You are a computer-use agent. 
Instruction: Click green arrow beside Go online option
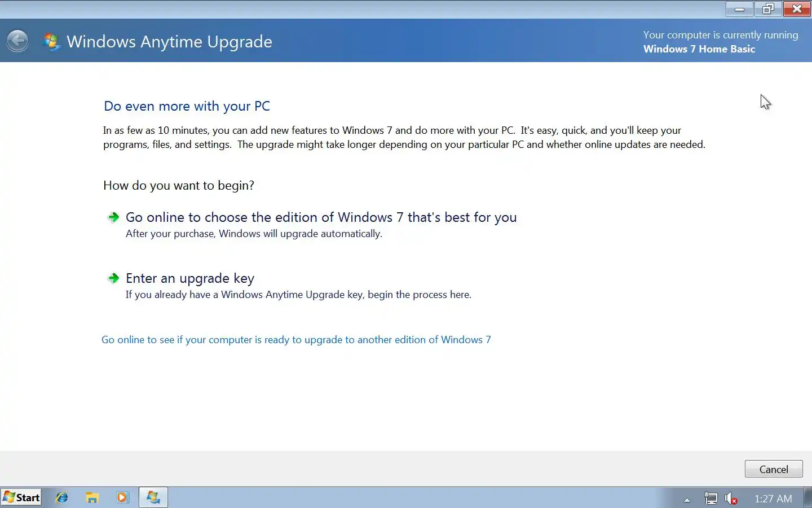(x=113, y=217)
